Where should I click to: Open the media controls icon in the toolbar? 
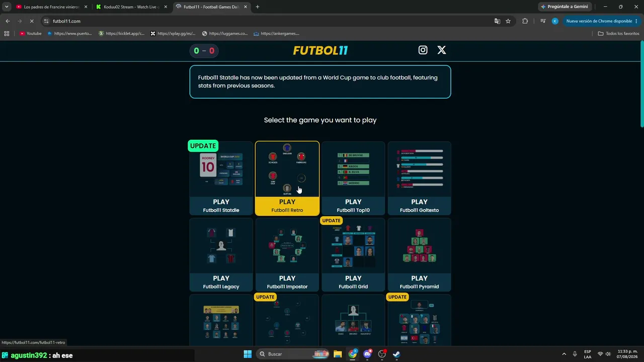point(543,21)
